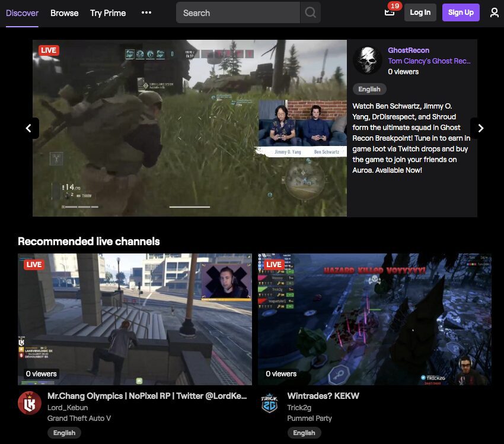Click the GhostRecon skull avatar
504x444 pixels.
368,61
